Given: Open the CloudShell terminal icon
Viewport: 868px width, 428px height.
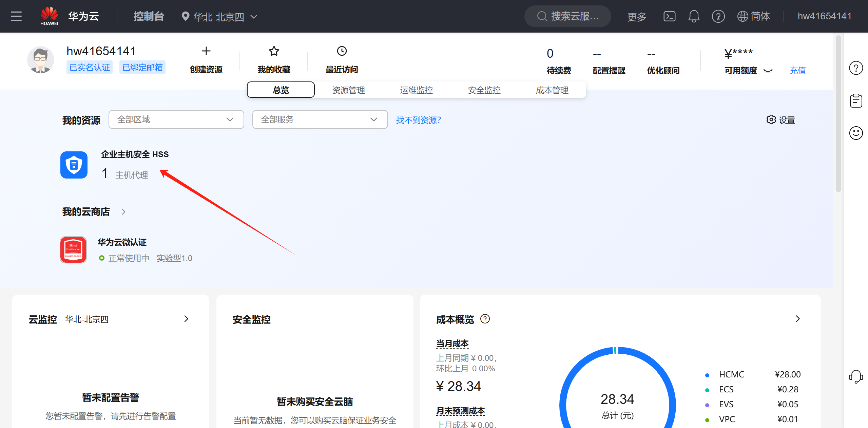Looking at the screenshot, I should tap(669, 16).
